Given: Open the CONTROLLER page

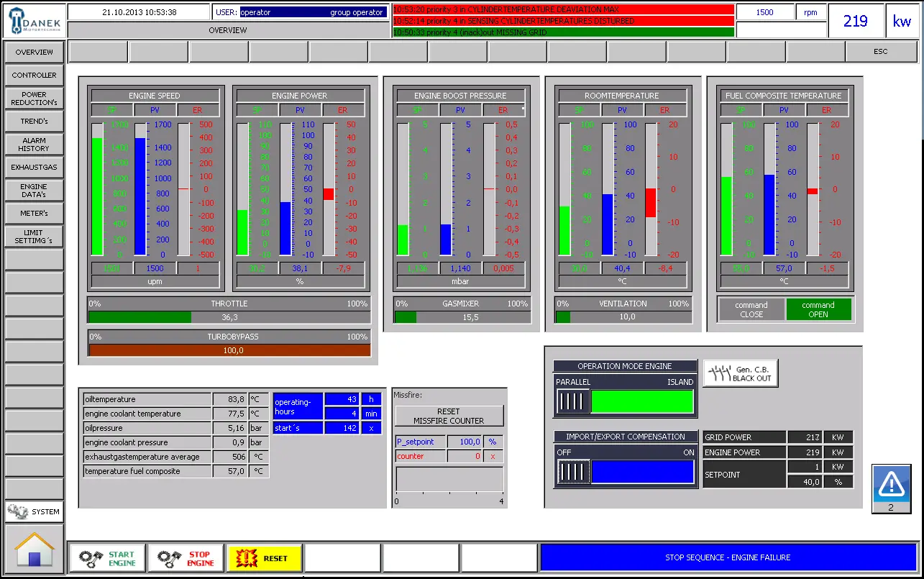Looking at the screenshot, I should point(34,75).
